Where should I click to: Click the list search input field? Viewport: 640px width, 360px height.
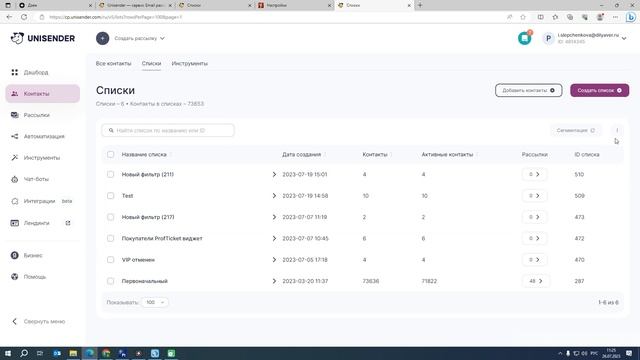point(168,130)
